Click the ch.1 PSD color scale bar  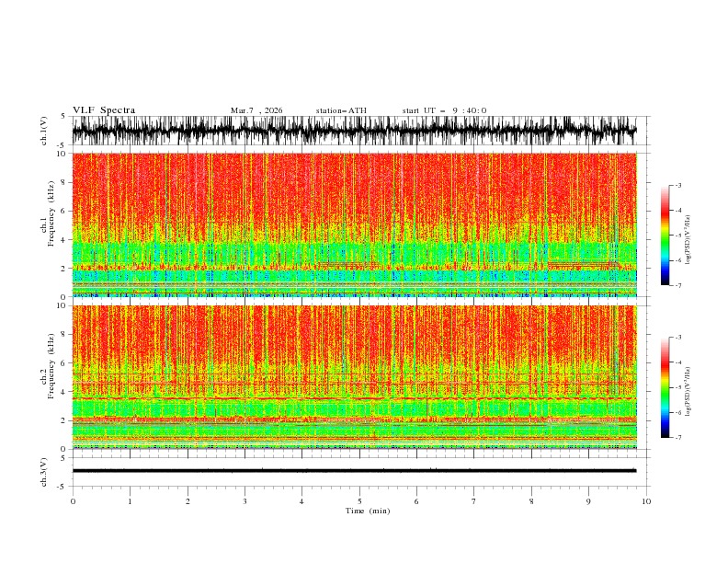point(665,236)
